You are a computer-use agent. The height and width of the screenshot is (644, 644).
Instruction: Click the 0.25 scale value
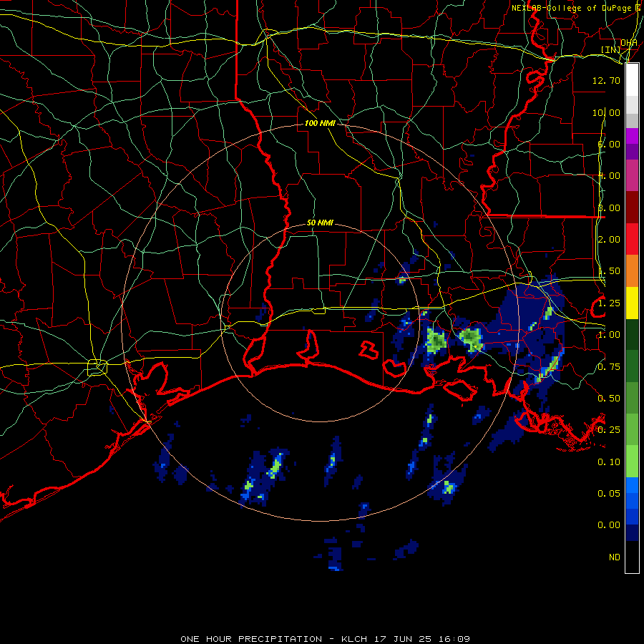tap(609, 430)
